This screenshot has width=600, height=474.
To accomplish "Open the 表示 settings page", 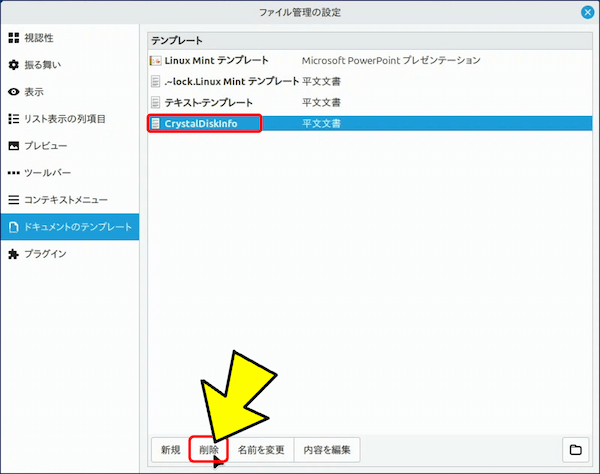I will point(70,92).
